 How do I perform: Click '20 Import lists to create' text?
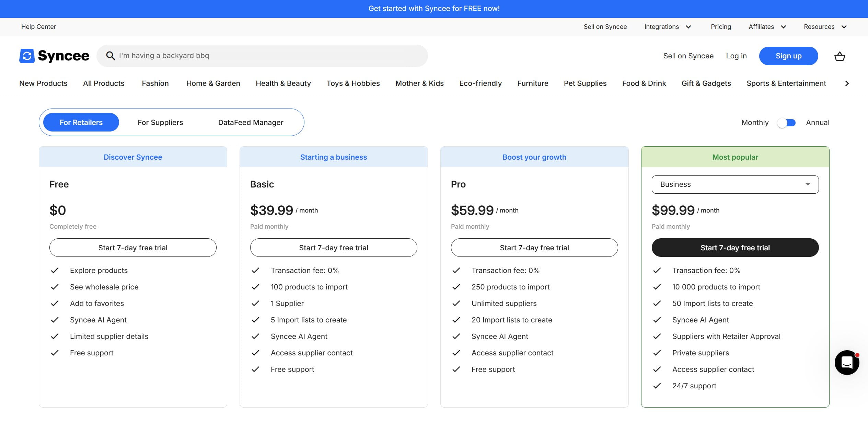point(512,320)
